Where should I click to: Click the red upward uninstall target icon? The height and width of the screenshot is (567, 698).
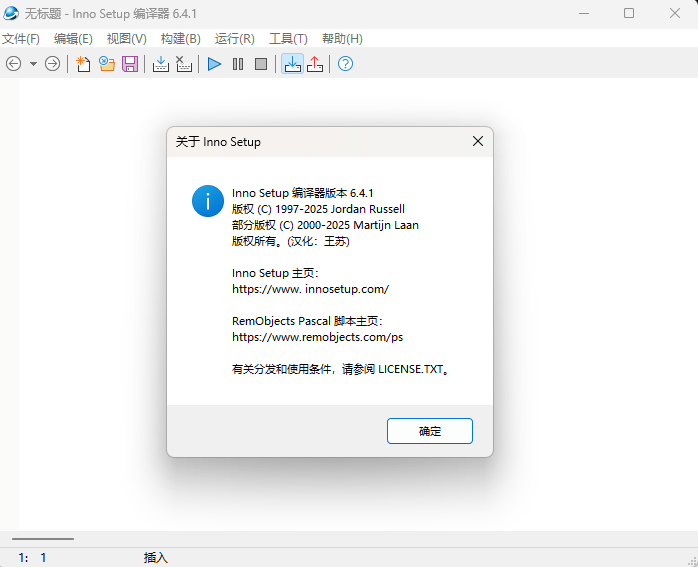(x=315, y=64)
